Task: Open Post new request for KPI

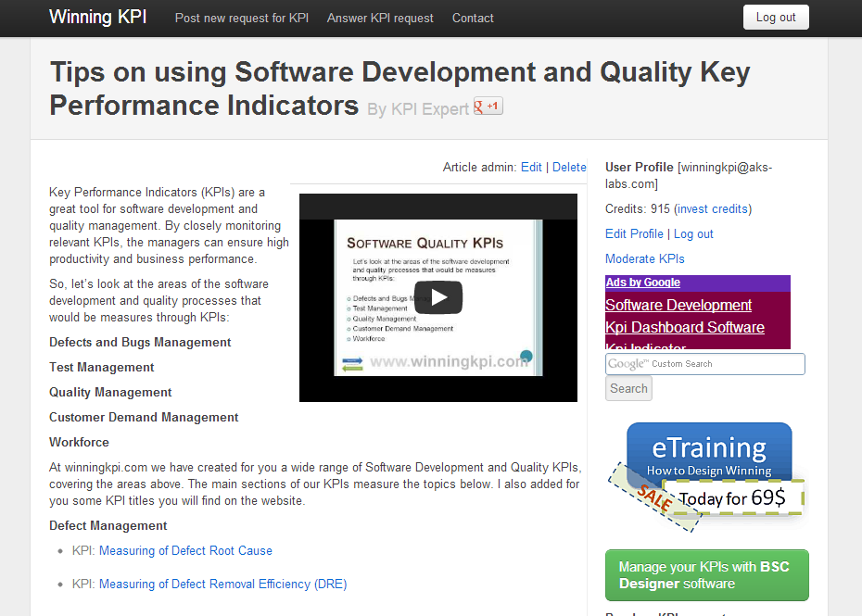Action: click(x=242, y=19)
